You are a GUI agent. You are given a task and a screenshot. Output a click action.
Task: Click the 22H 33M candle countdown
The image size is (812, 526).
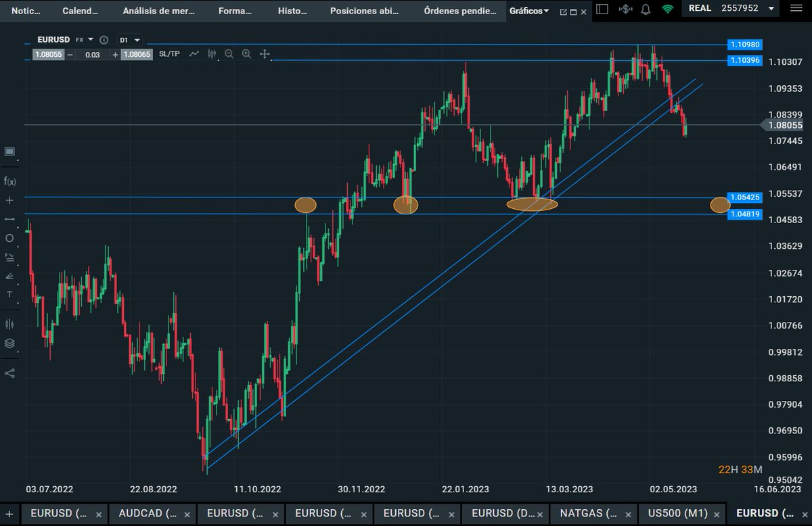click(x=740, y=470)
